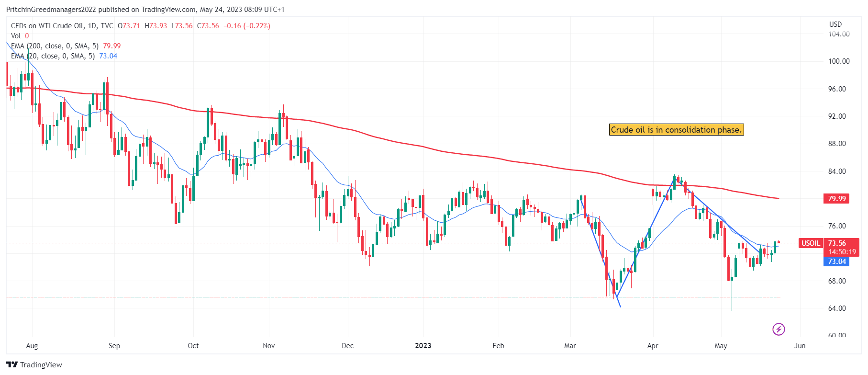Click the H73.93 high value in header
This screenshot has height=375, width=868.
156,26
